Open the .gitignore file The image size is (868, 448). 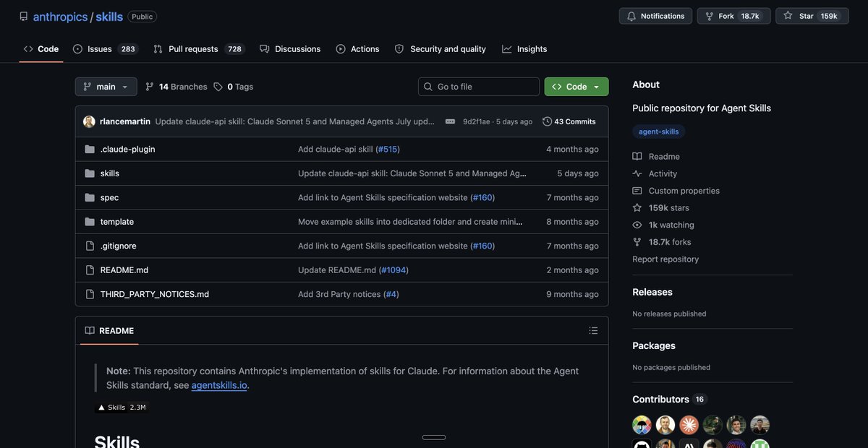click(119, 246)
